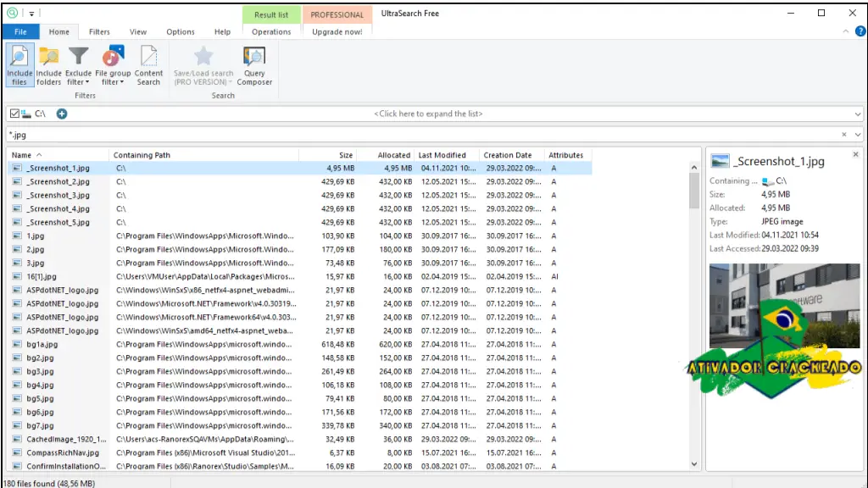
Task: Sort by the Attributes column header
Action: pyautogui.click(x=567, y=155)
